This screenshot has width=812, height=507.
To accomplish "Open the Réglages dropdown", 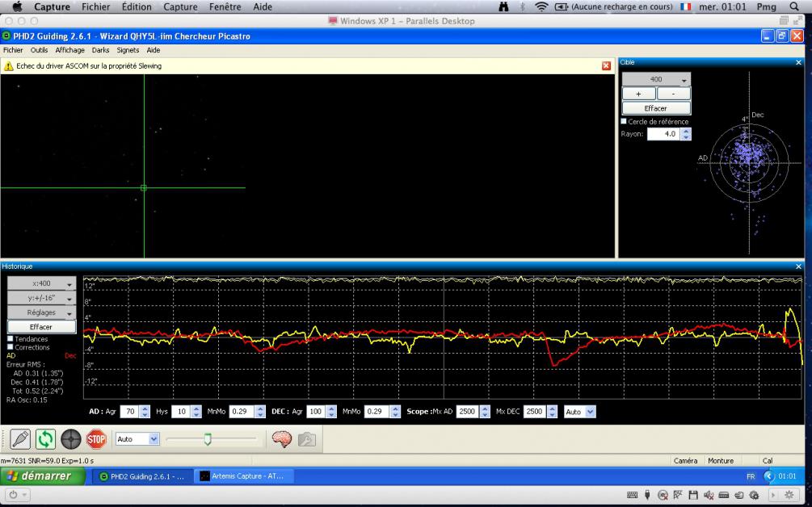I will [41, 312].
